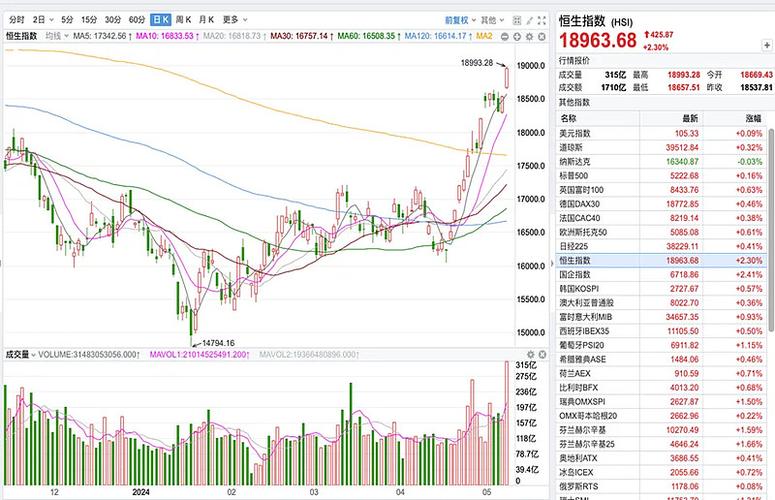
Task: Toggle the MAVOL1 volume average label
Action: point(200,354)
